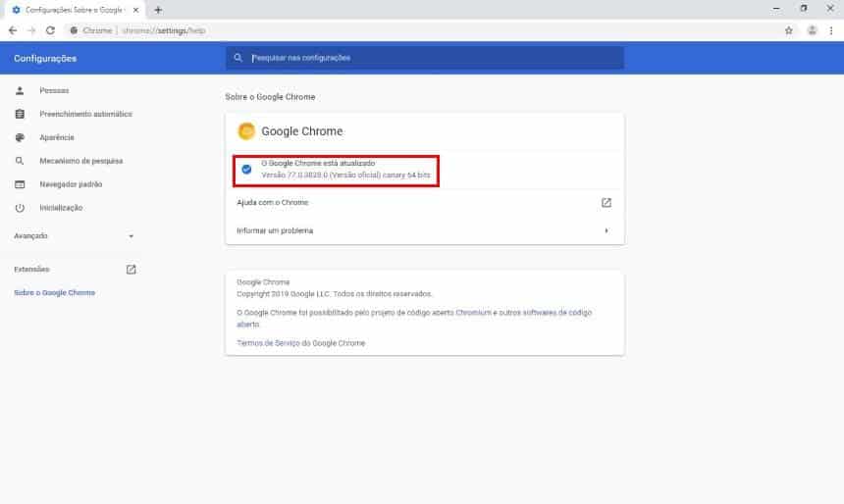Open Informar um problema arrow
The height and width of the screenshot is (504, 844).
pos(607,230)
